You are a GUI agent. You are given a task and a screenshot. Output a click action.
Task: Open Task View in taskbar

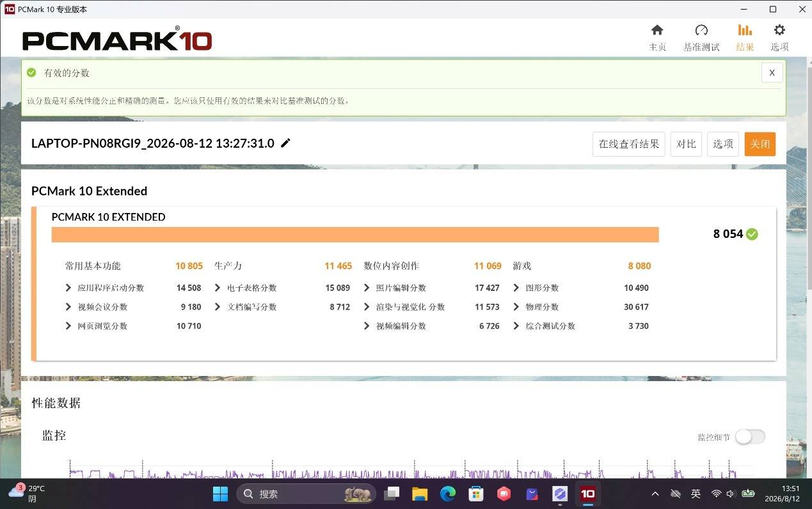tap(392, 494)
